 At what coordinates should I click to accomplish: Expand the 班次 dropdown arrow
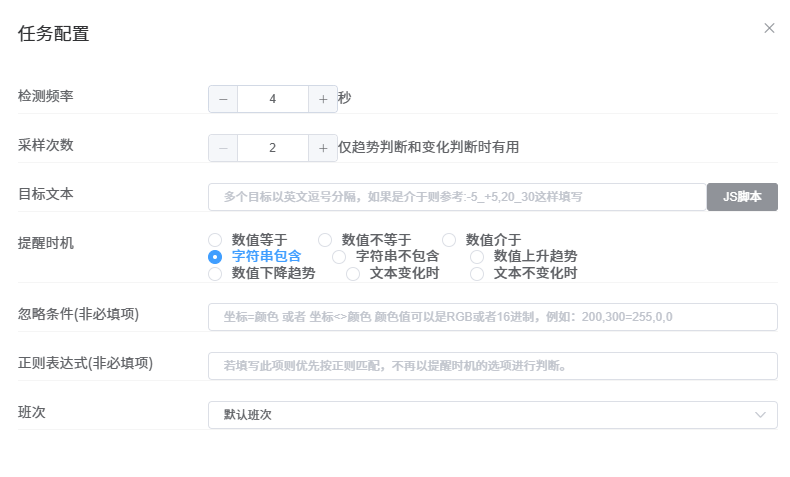pyautogui.click(x=761, y=415)
